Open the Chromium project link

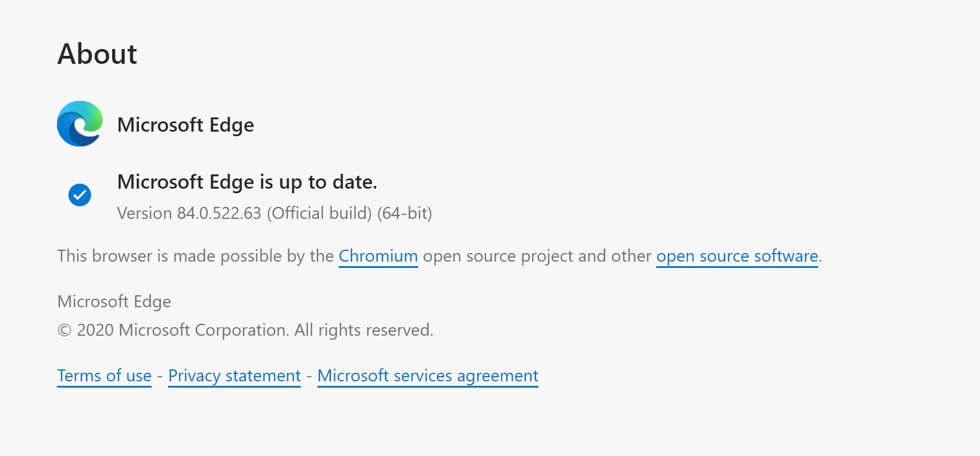coord(378,256)
